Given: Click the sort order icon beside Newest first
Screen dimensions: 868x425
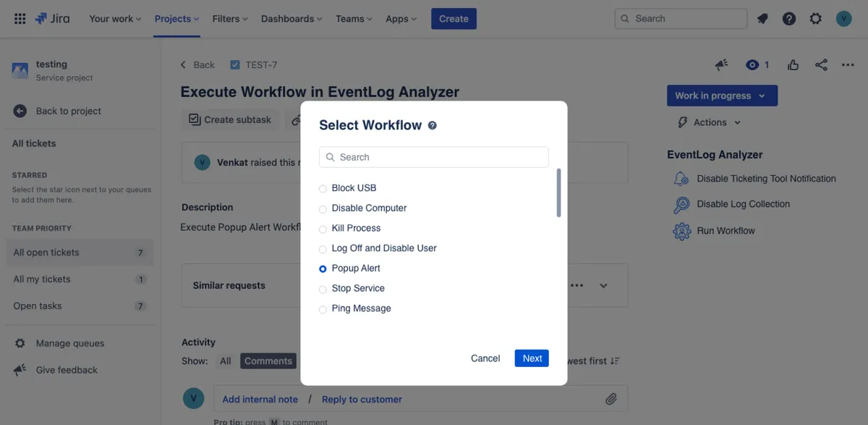Looking at the screenshot, I should click(615, 361).
